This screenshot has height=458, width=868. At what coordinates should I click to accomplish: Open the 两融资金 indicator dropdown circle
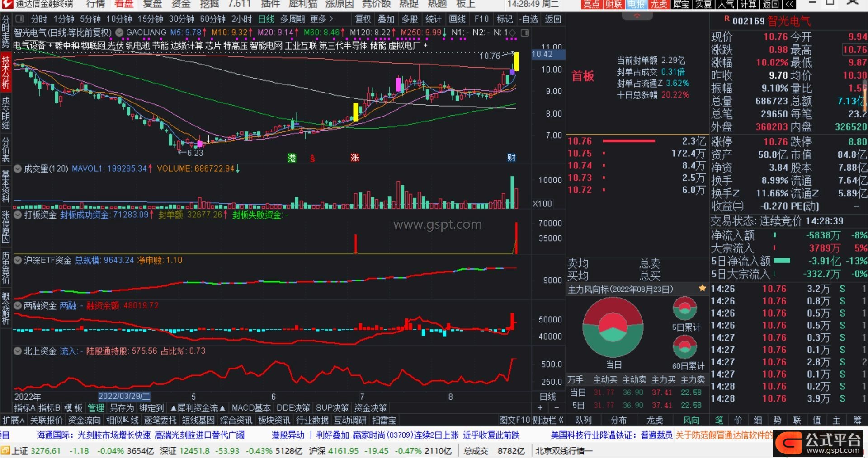pyautogui.click(x=18, y=305)
